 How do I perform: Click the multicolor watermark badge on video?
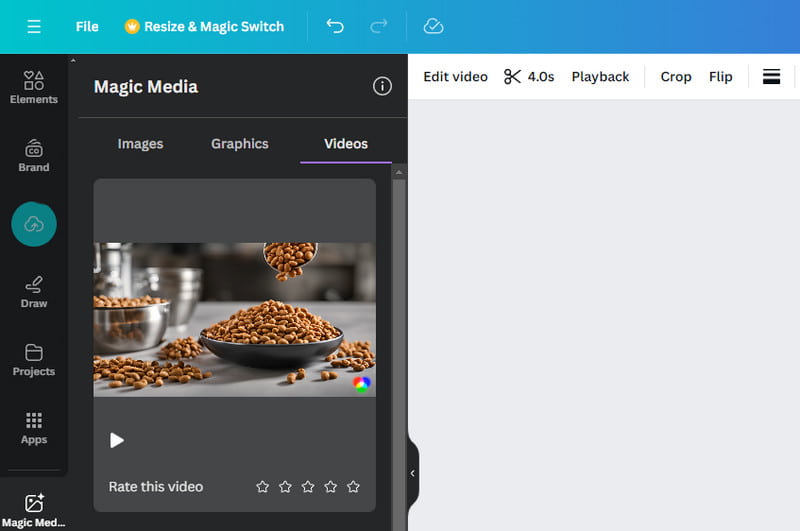point(362,384)
